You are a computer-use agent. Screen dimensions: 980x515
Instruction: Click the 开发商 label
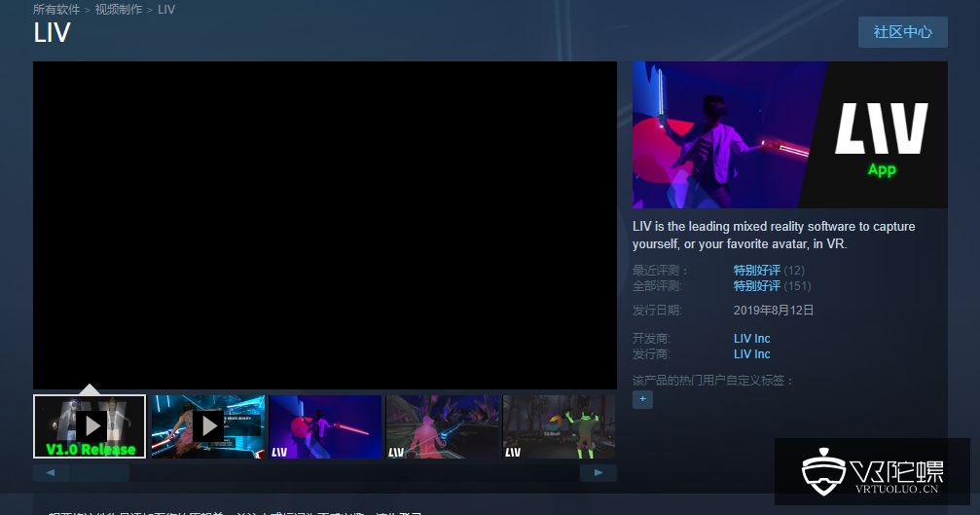click(x=651, y=338)
